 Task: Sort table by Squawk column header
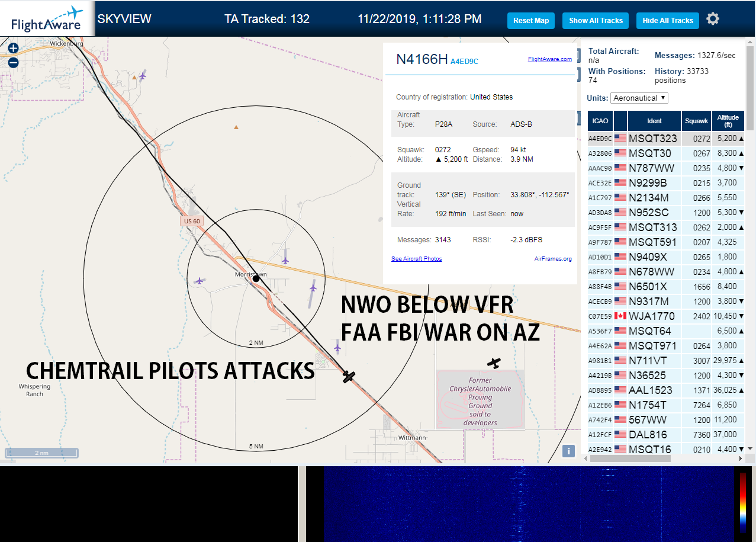(x=696, y=121)
